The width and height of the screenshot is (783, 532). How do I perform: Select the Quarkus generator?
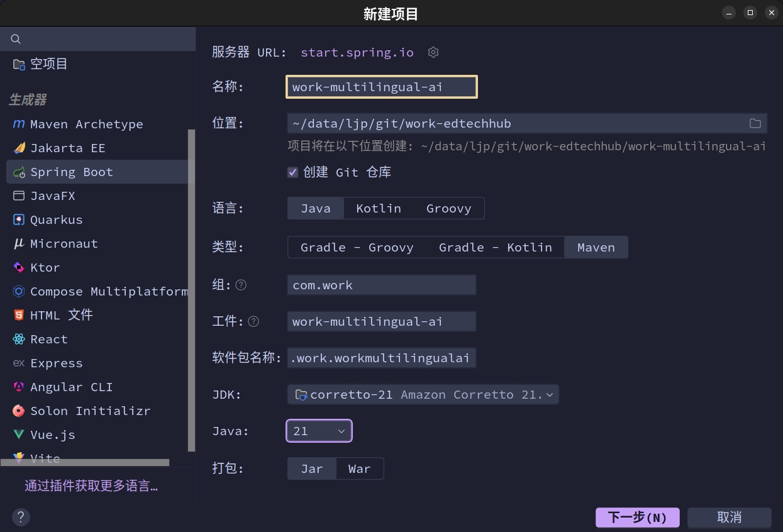(x=57, y=219)
